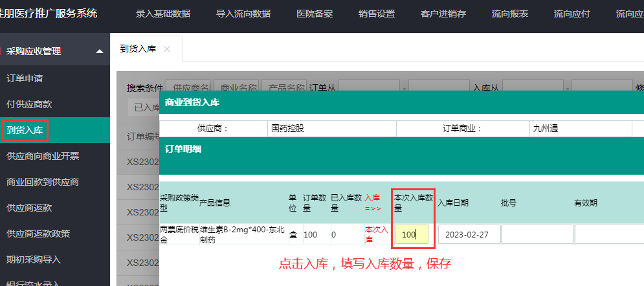The width and height of the screenshot is (644, 286).
Task: Click the empty 批号 input field
Action: tap(537, 234)
